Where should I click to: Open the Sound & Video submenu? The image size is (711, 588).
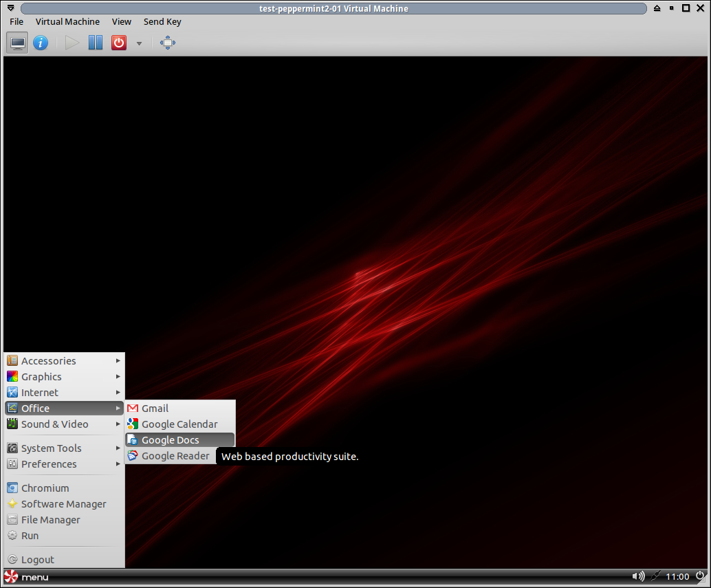(x=64, y=424)
